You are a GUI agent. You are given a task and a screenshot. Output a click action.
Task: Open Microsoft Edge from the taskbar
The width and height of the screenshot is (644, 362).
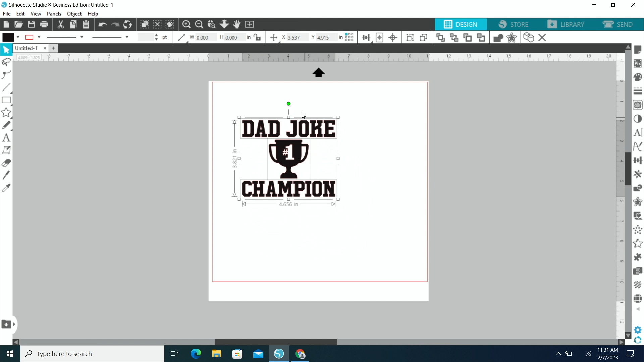tap(196, 354)
